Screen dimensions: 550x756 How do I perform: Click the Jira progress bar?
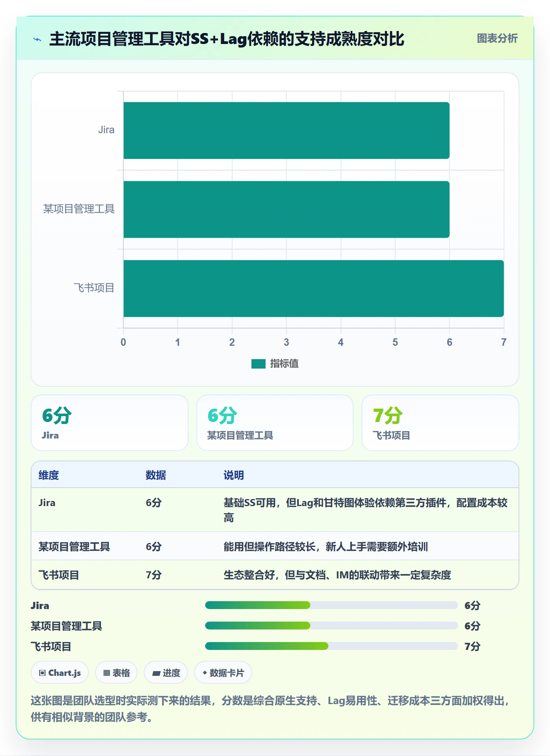click(332, 605)
